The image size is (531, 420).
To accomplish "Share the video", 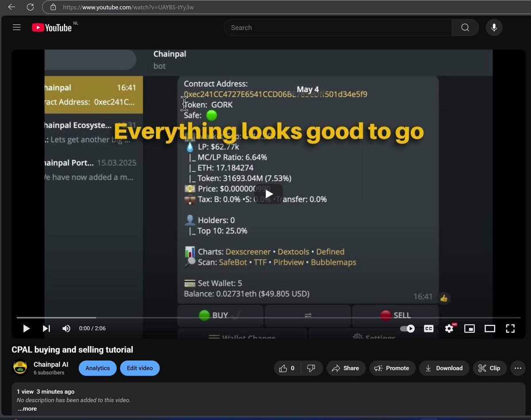I will pyautogui.click(x=346, y=368).
